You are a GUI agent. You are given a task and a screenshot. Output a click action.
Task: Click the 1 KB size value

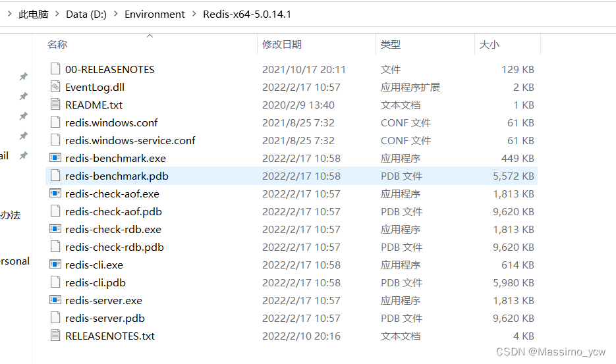[523, 105]
